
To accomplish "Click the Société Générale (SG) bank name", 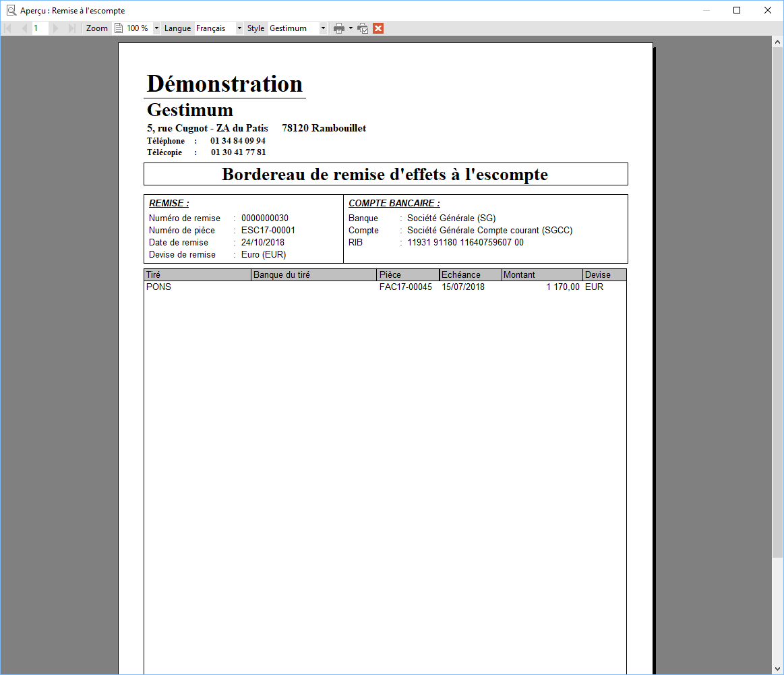I will pyautogui.click(x=452, y=218).
